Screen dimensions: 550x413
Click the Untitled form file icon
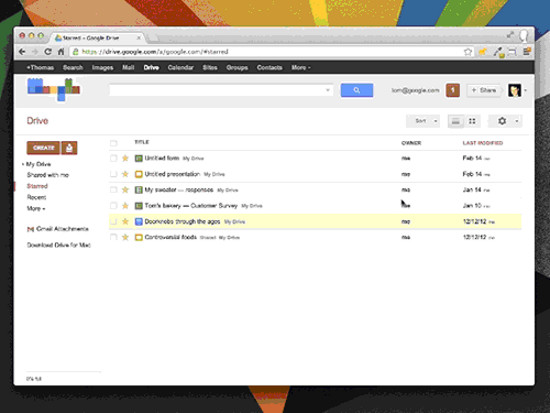point(139,158)
